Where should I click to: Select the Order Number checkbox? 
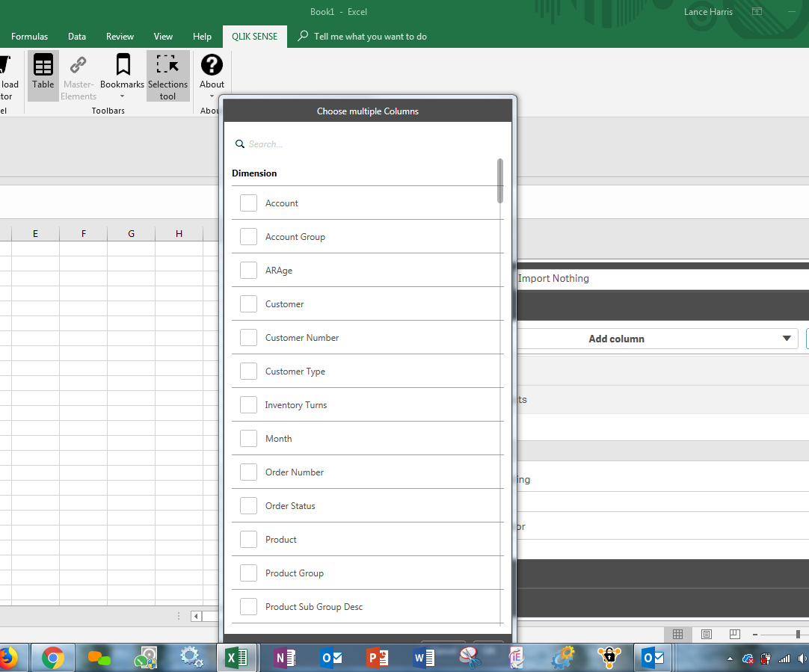click(249, 472)
